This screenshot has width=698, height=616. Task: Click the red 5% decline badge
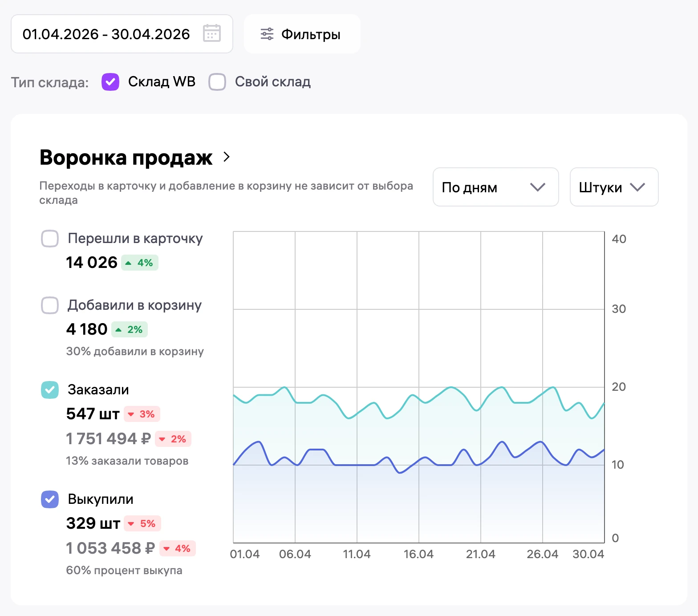click(143, 523)
